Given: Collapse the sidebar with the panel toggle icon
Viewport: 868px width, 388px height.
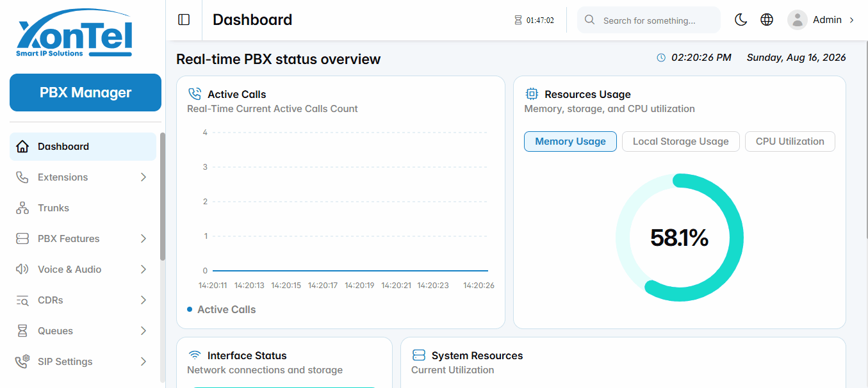Looking at the screenshot, I should point(184,20).
